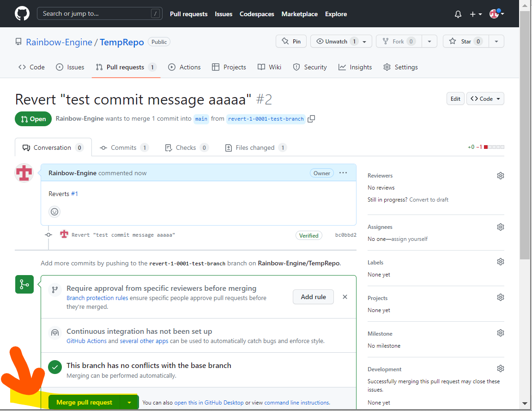Open the Assignees gear icon

[501, 227]
